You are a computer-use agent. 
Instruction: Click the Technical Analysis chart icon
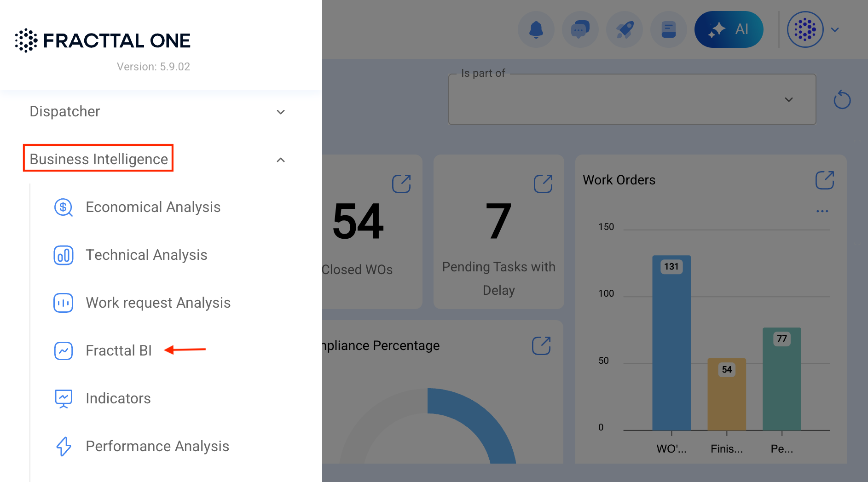64,255
